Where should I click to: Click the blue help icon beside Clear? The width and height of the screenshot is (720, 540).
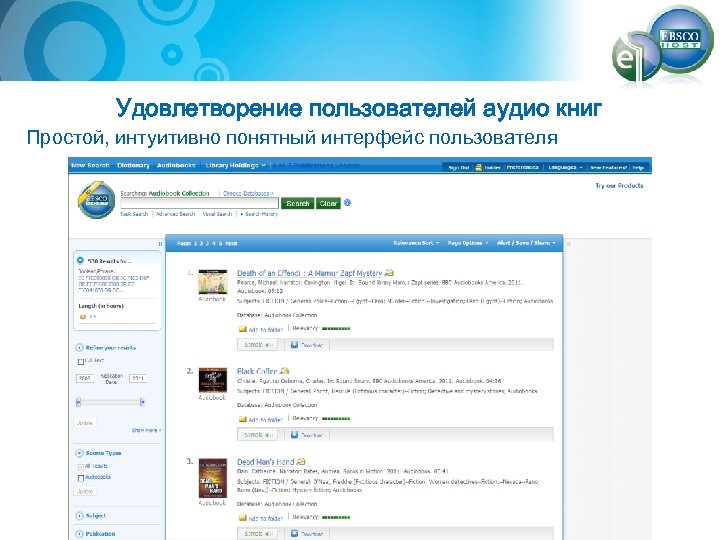coord(348,202)
